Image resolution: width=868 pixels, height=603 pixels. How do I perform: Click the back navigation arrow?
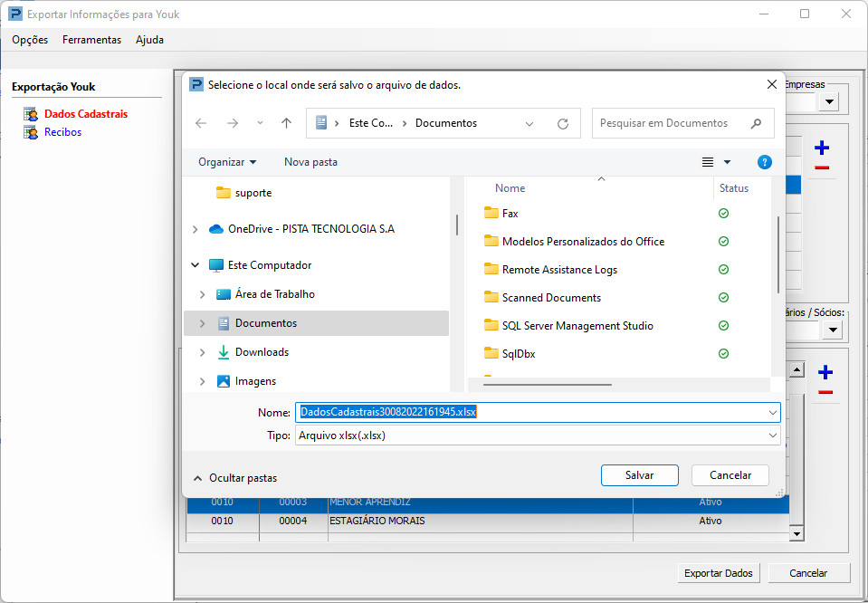point(201,123)
